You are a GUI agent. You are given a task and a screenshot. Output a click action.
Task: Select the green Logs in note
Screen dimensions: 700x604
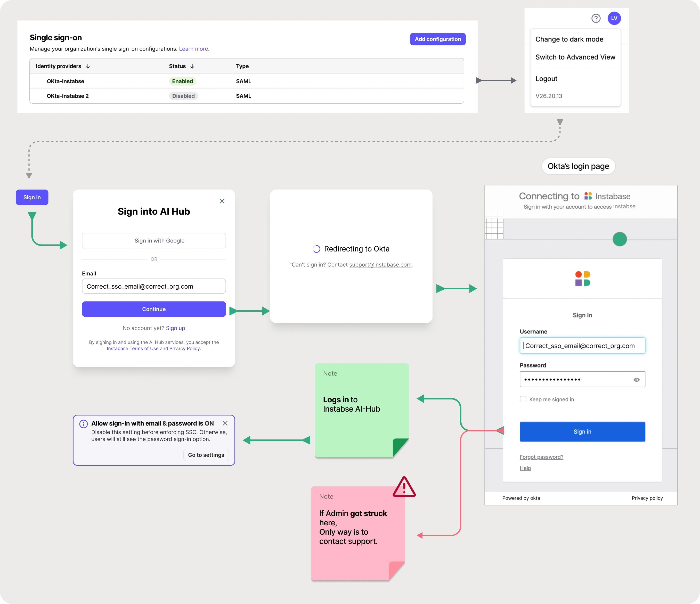(x=362, y=410)
